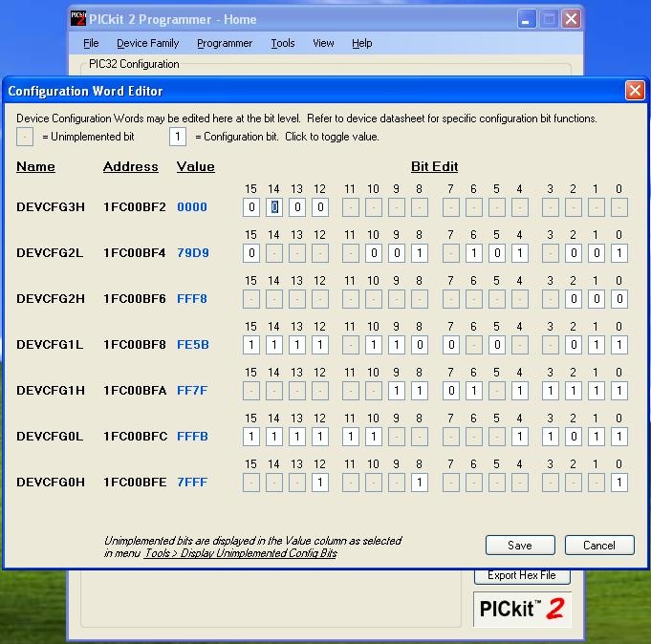The height and width of the screenshot is (644, 651).
Task: Click the Name column header
Action: coord(35,167)
